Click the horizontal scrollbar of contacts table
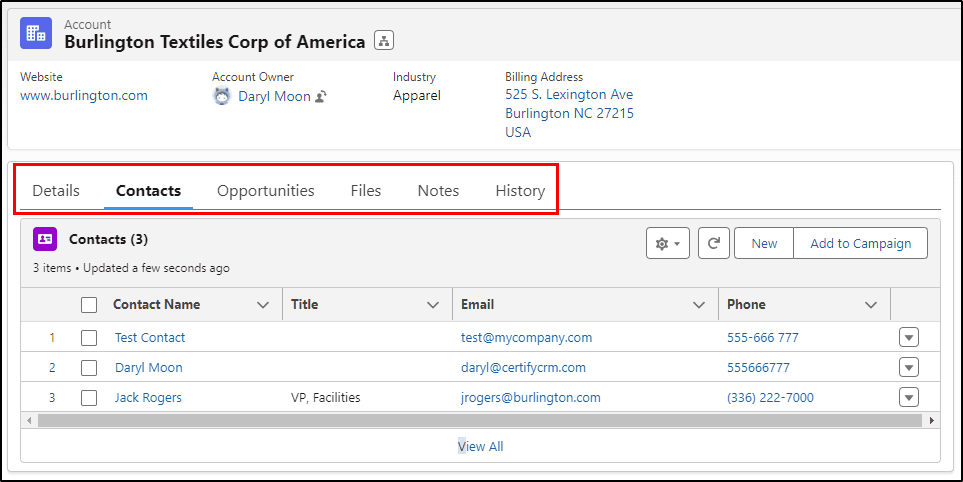This screenshot has width=963, height=482. tap(479, 421)
